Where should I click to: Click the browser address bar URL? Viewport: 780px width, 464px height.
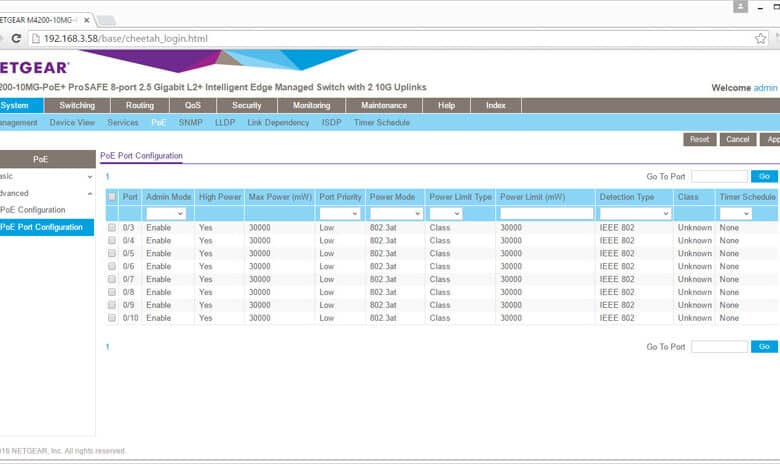(125, 38)
